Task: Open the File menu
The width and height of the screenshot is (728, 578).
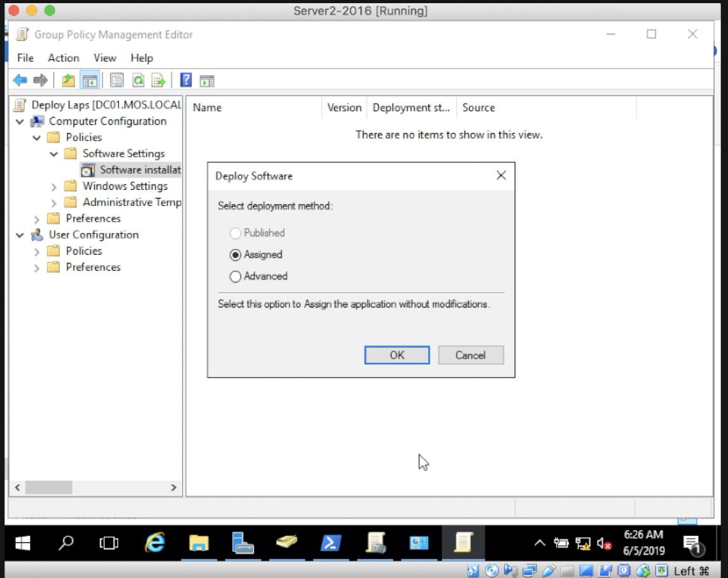Action: click(25, 58)
